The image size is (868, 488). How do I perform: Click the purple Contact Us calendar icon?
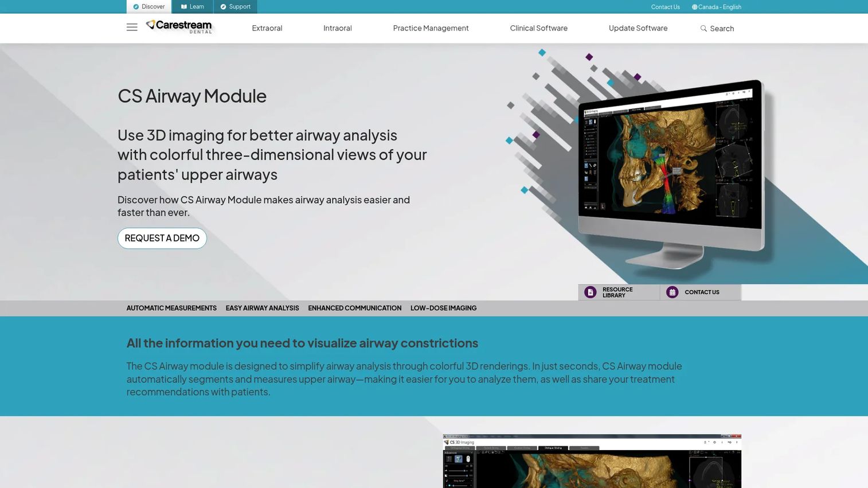[672, 292]
